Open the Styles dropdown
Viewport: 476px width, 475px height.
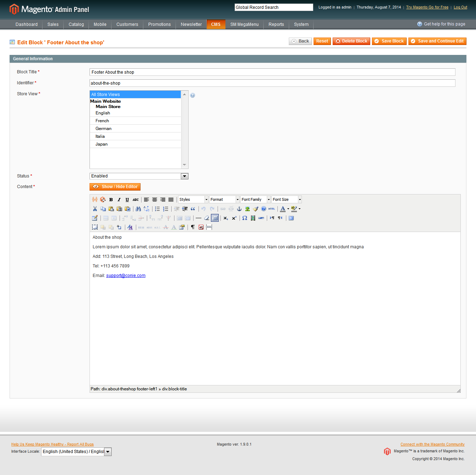[193, 199]
